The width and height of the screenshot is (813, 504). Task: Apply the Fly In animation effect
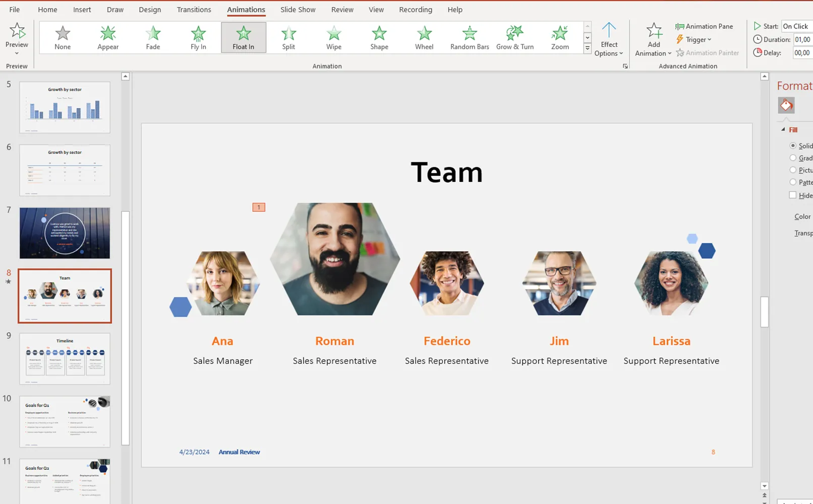click(x=198, y=38)
